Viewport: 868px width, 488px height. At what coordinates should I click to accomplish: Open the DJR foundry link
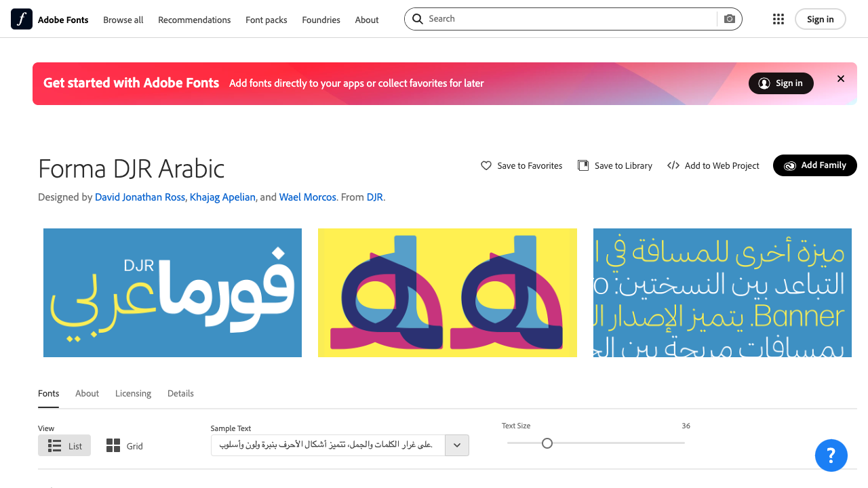coord(375,197)
